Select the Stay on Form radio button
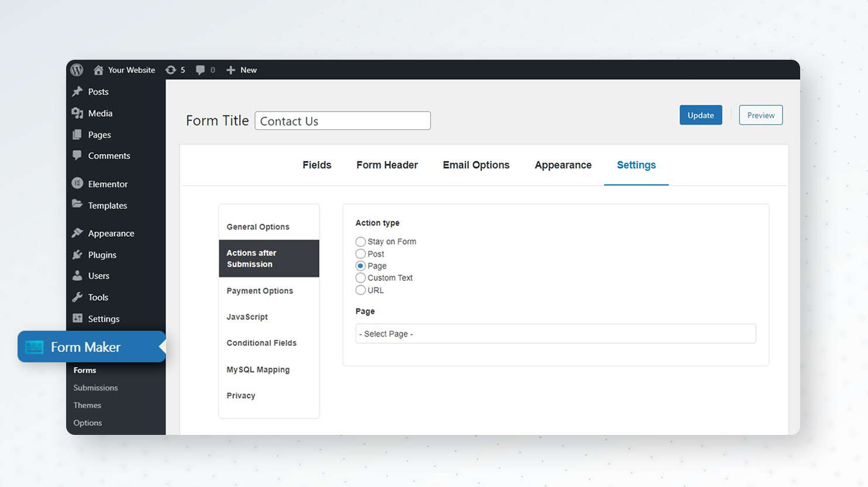 coord(360,242)
